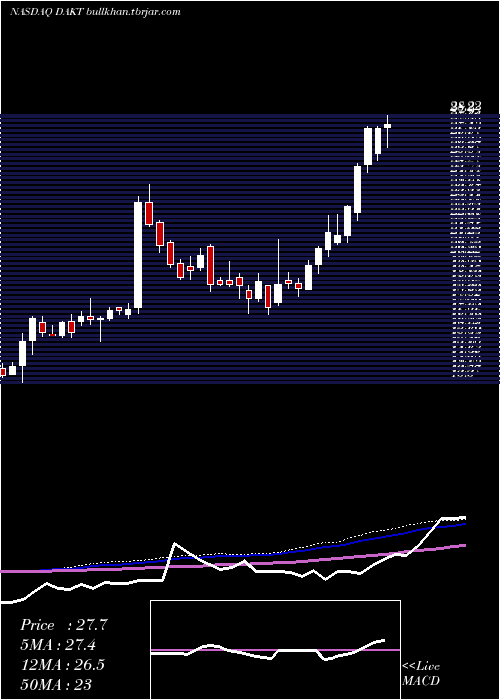This screenshot has width=500, height=700.
Task: Click the <<Live MACD label
Action: 421,673
